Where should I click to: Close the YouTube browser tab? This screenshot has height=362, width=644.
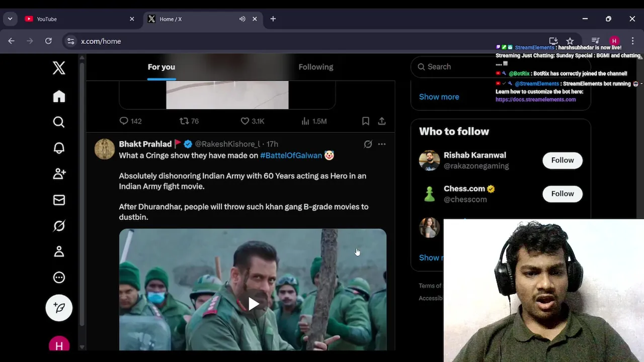click(x=132, y=19)
